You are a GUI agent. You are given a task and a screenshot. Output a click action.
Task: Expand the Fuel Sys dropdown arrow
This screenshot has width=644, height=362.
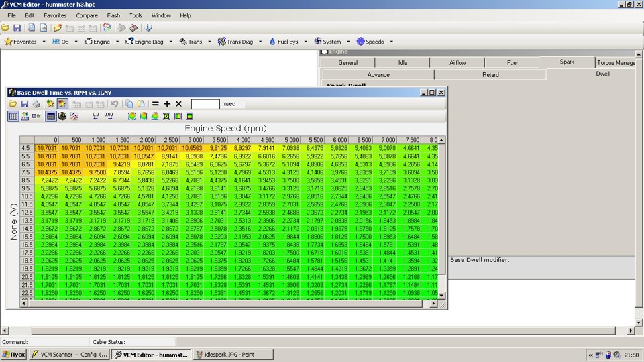tap(305, 42)
